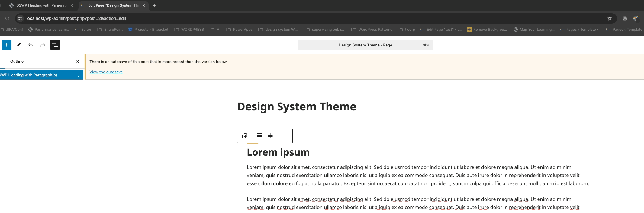Open the Remove Background bookmark
Viewport: 644px width, 213px height.
487,30
